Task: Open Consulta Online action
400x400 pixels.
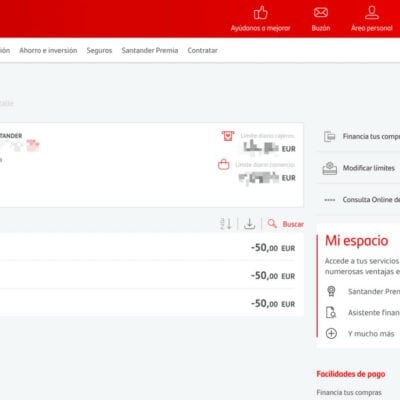Action: pyautogui.click(x=371, y=200)
